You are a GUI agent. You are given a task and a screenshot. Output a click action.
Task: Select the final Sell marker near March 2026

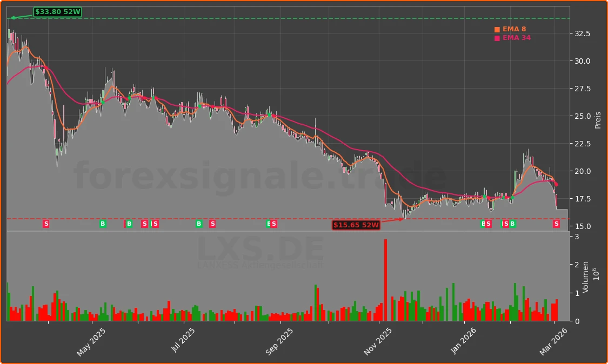556,224
